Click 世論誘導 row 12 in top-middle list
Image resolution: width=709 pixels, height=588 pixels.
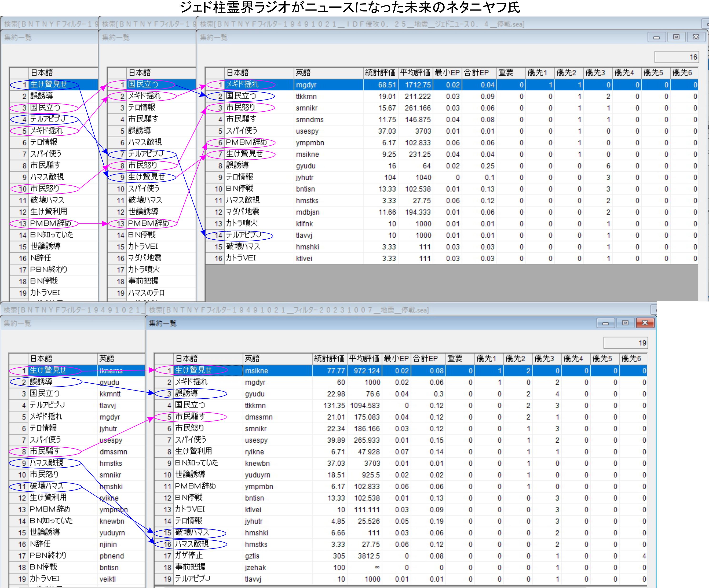151,212
